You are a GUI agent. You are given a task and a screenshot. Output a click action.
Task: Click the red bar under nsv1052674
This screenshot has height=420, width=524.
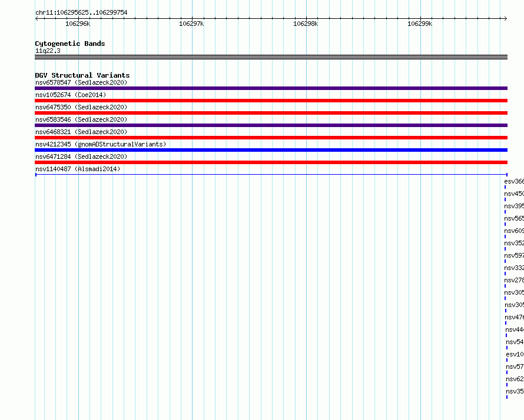coord(271,101)
